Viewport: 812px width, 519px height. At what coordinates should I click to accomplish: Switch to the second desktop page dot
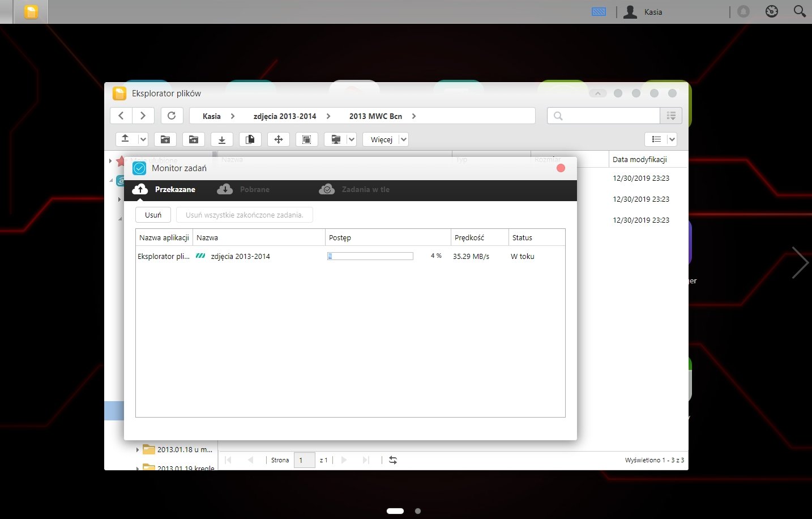pos(418,511)
